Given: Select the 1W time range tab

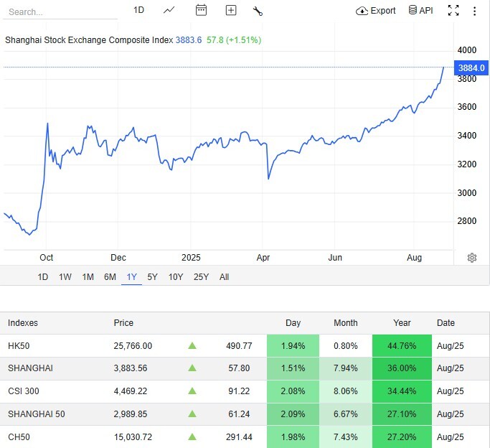Looking at the screenshot, I should (x=65, y=277).
